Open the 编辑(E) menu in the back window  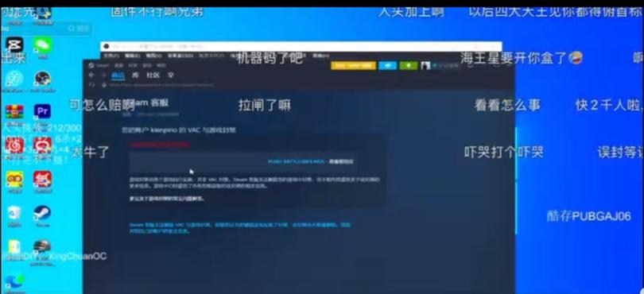pos(132,56)
